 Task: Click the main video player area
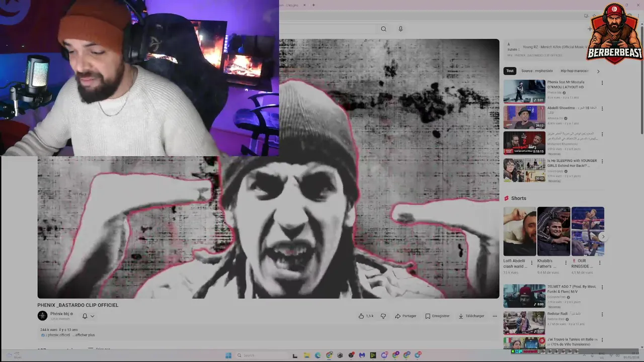point(268,168)
